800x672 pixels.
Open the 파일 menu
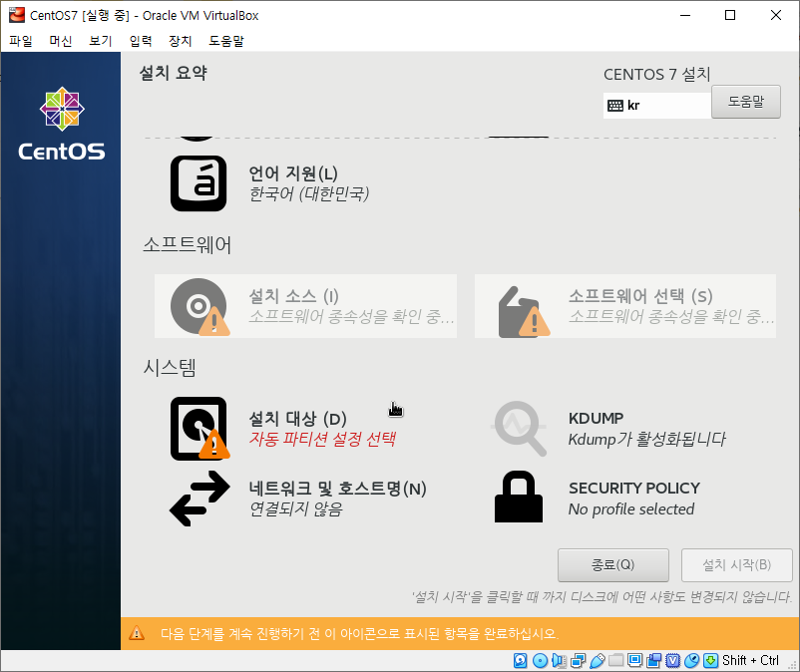[x=21, y=41]
